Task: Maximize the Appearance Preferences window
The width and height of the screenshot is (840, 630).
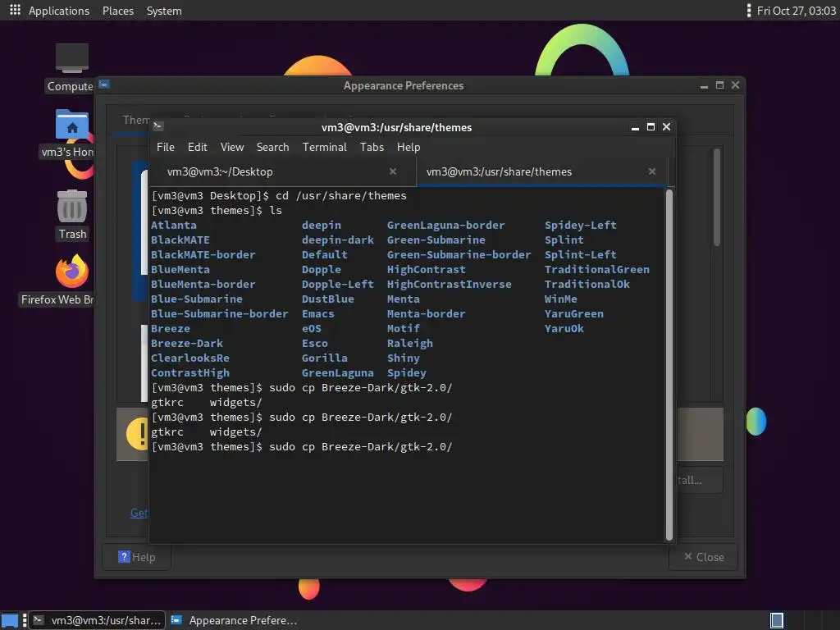Action: pyautogui.click(x=719, y=85)
